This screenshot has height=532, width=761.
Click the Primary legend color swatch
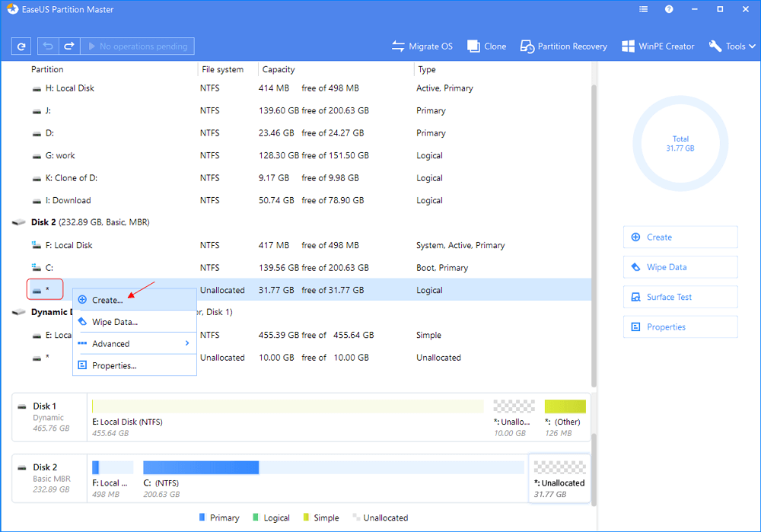click(x=202, y=518)
